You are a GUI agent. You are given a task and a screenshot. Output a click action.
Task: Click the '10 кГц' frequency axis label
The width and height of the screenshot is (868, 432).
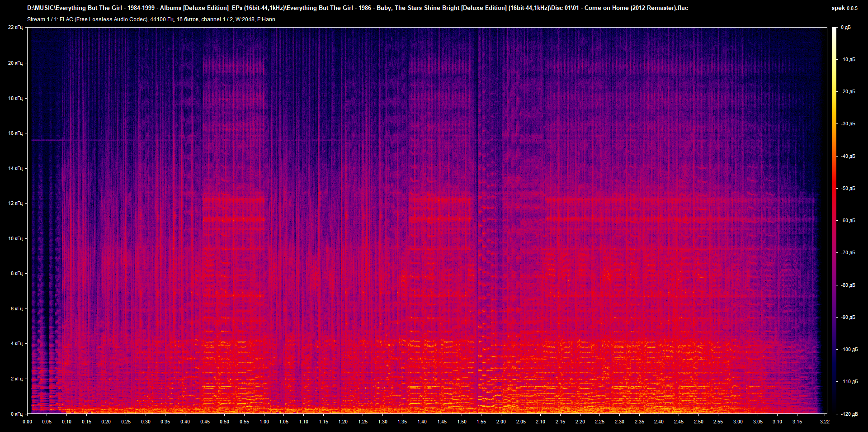click(15, 238)
